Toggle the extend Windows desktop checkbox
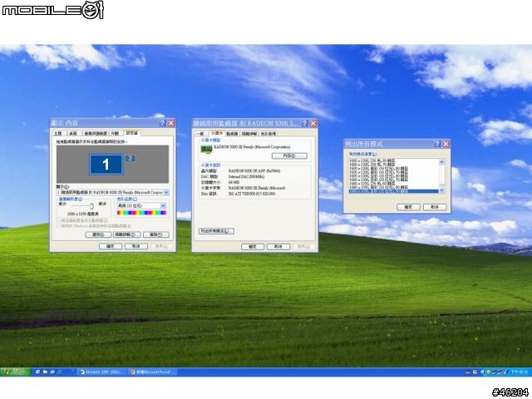The image size is (532, 399). [59, 225]
